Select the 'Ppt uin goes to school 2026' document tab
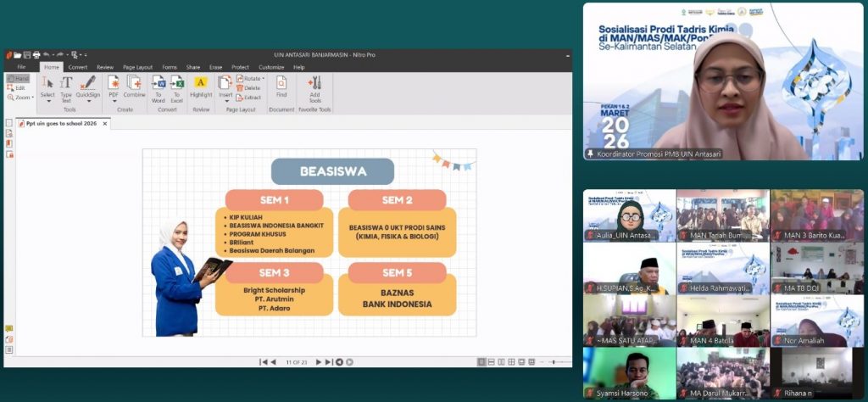Viewport: 868px width, 402px height. click(61, 124)
